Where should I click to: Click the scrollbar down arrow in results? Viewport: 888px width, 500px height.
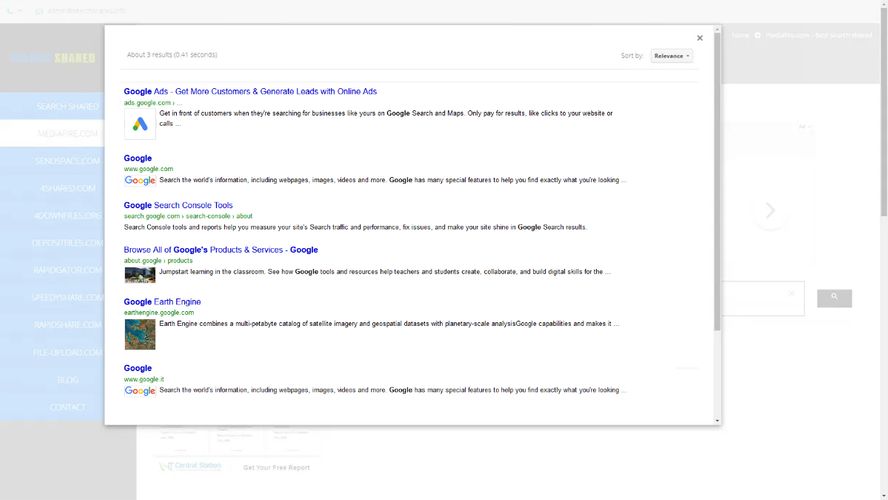pyautogui.click(x=717, y=421)
